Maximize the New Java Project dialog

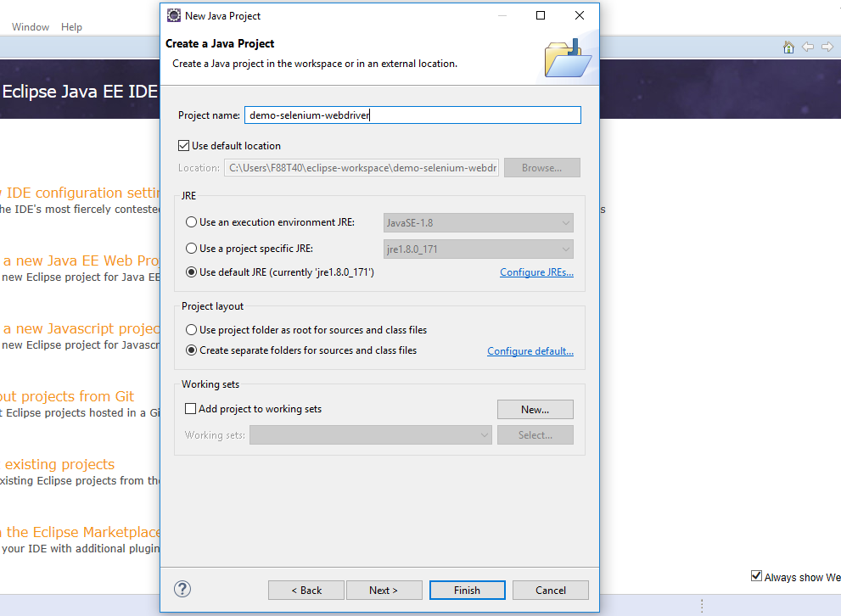pos(541,15)
